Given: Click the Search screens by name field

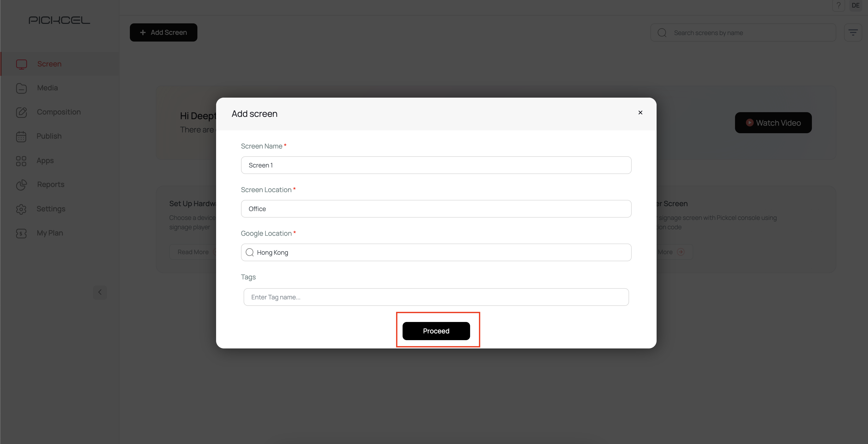Looking at the screenshot, I should click(743, 33).
